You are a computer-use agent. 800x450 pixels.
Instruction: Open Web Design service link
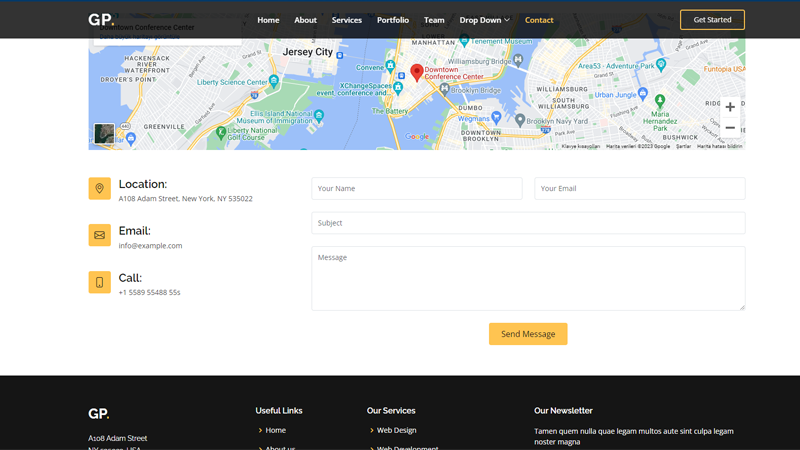pyautogui.click(x=396, y=430)
